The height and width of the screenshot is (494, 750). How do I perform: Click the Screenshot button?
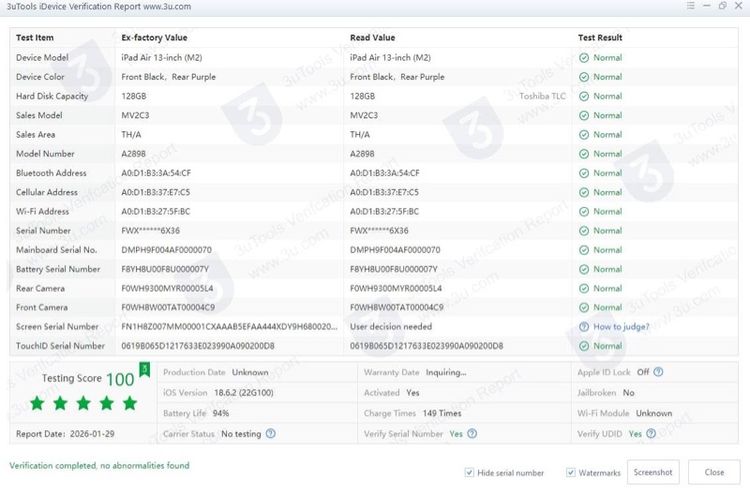(x=653, y=472)
